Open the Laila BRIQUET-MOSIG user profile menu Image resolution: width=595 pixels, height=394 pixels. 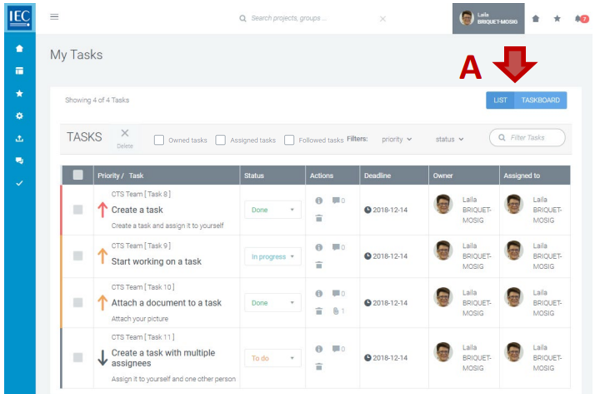click(x=488, y=18)
